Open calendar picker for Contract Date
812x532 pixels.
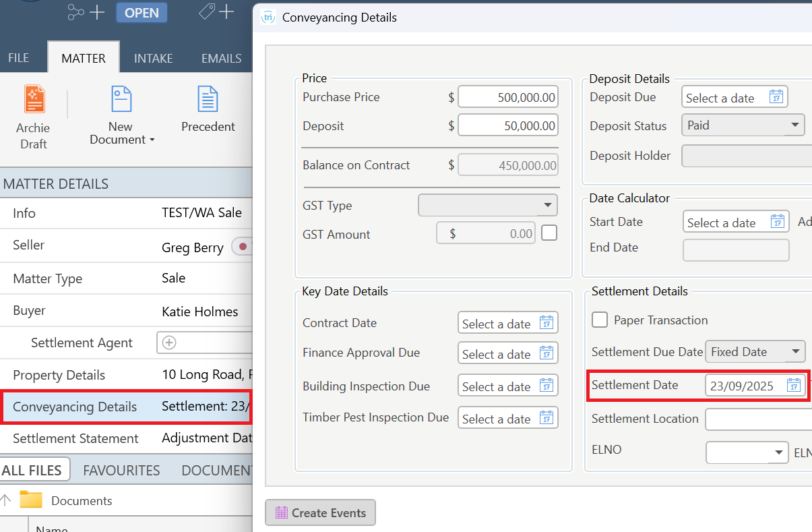click(x=546, y=324)
